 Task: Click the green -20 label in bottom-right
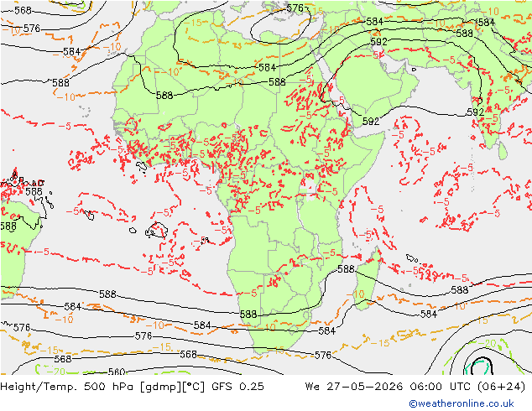coord(488,344)
